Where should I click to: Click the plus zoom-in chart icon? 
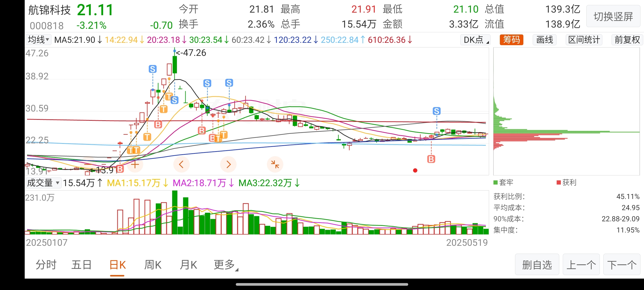pyautogui.click(x=135, y=164)
